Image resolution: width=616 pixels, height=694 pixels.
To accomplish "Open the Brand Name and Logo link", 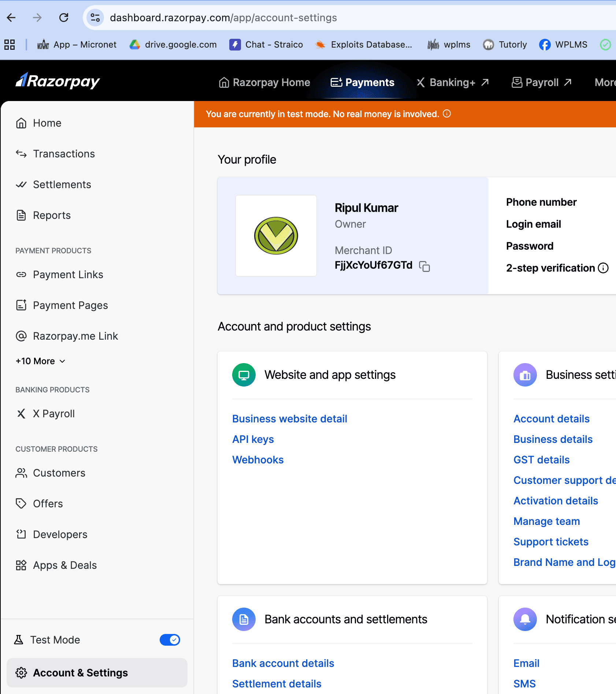I will 565,562.
